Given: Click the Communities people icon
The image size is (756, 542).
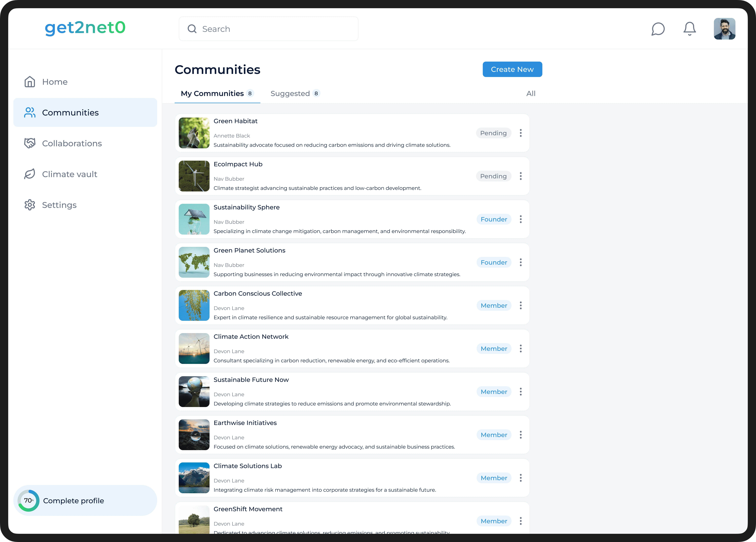Looking at the screenshot, I should coord(30,113).
